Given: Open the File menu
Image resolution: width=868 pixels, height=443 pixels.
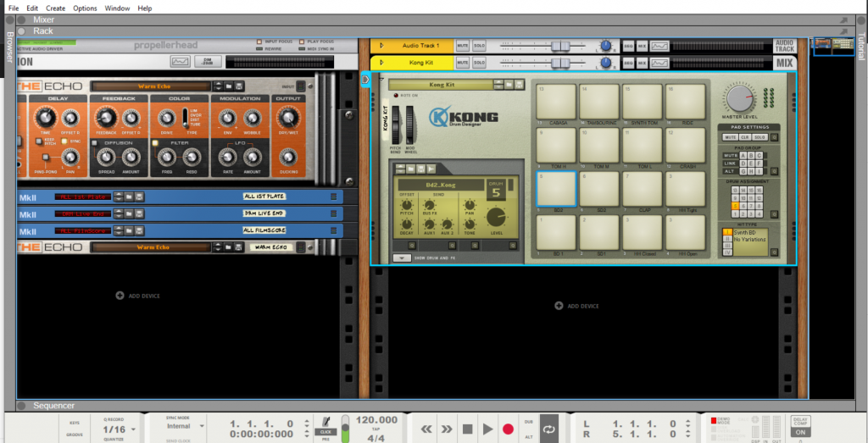Looking at the screenshot, I should 14,8.
